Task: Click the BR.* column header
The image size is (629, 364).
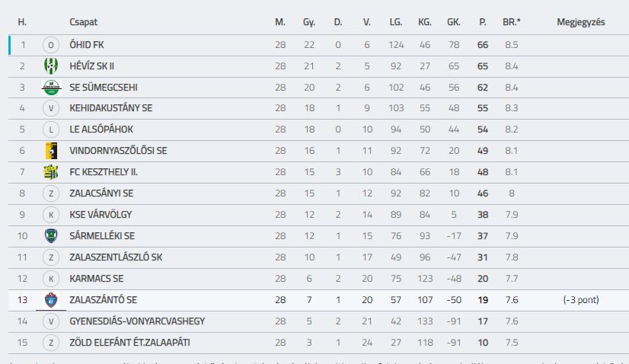Action: (512, 22)
